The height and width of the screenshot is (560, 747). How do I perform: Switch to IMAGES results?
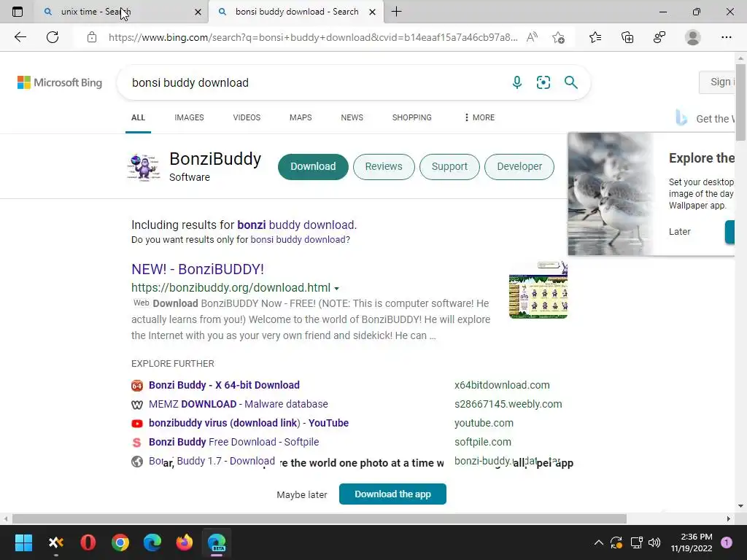[x=189, y=117]
